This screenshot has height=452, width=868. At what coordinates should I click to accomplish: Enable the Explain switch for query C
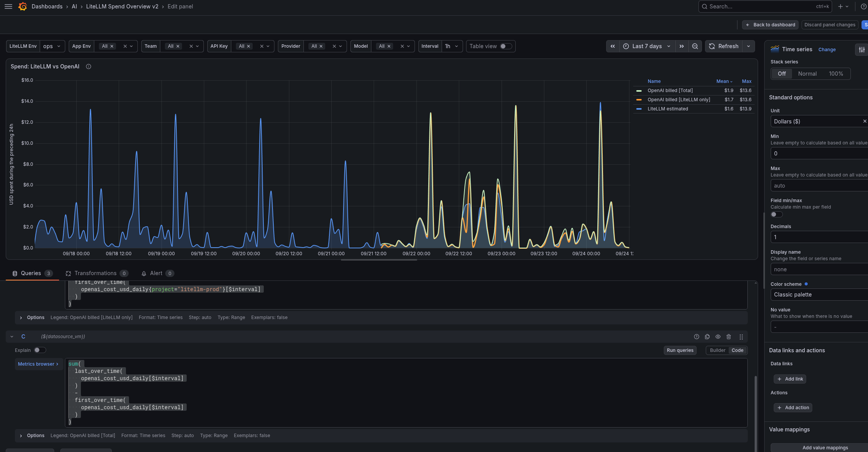pyautogui.click(x=40, y=350)
